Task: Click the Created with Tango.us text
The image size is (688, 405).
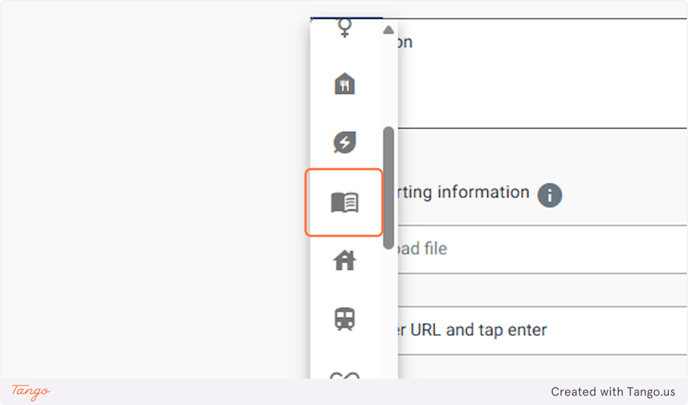Action: coord(613,391)
